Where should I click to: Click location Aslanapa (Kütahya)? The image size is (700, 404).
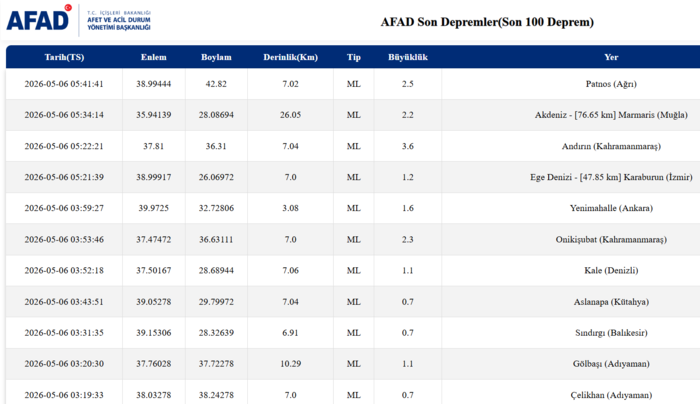pyautogui.click(x=611, y=302)
